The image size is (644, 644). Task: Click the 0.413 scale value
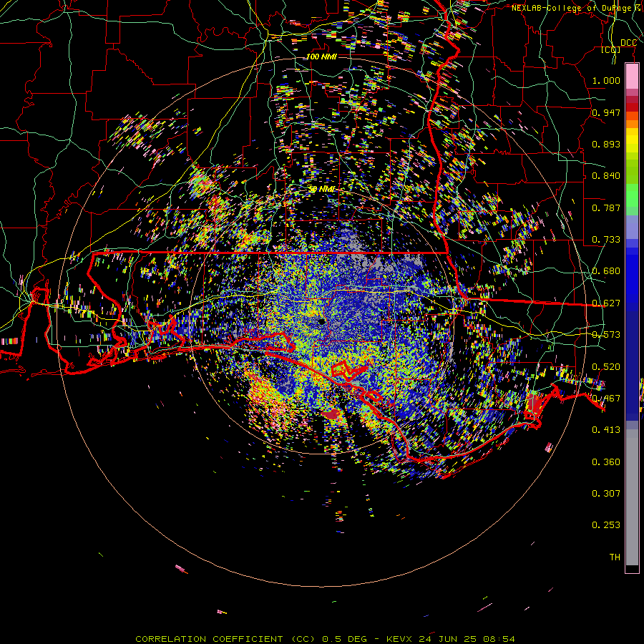[x=606, y=430]
